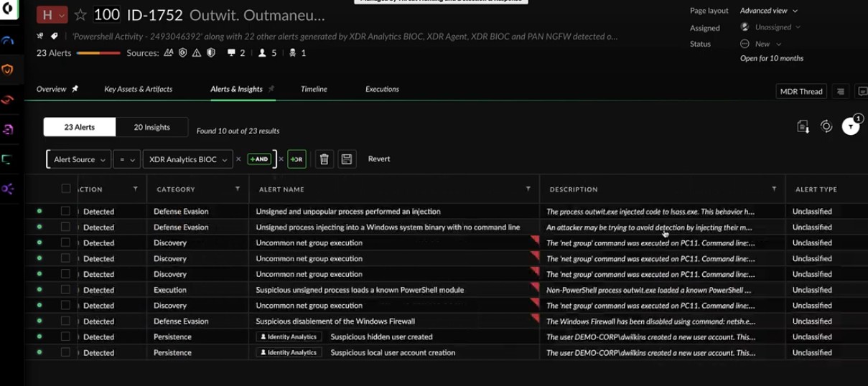Check the row 'Suspicious hidden user created'
868x386 pixels.
66,336
